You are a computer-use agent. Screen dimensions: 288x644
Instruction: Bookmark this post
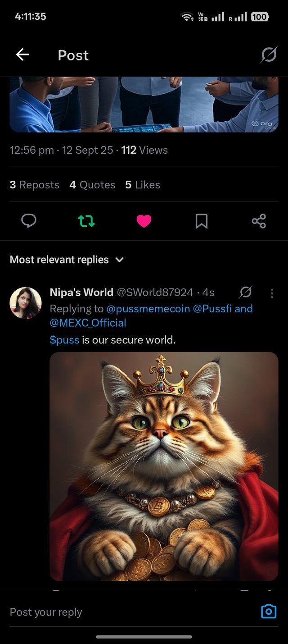[x=201, y=221]
